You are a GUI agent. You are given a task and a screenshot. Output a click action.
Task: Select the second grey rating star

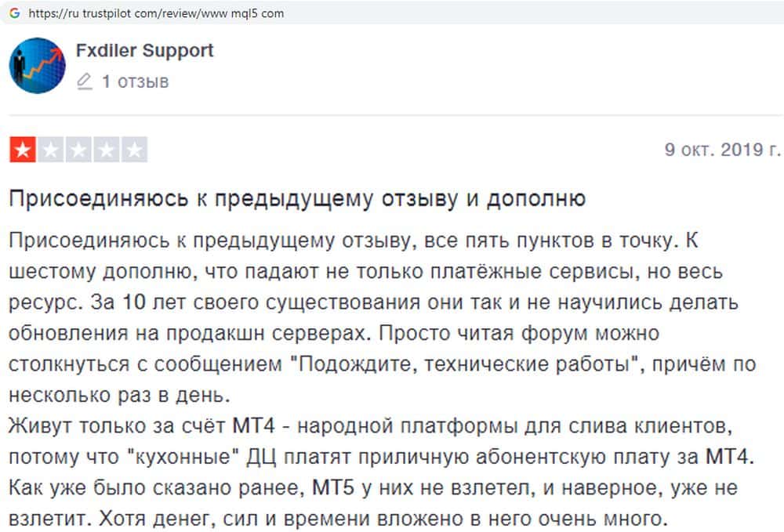pos(50,150)
